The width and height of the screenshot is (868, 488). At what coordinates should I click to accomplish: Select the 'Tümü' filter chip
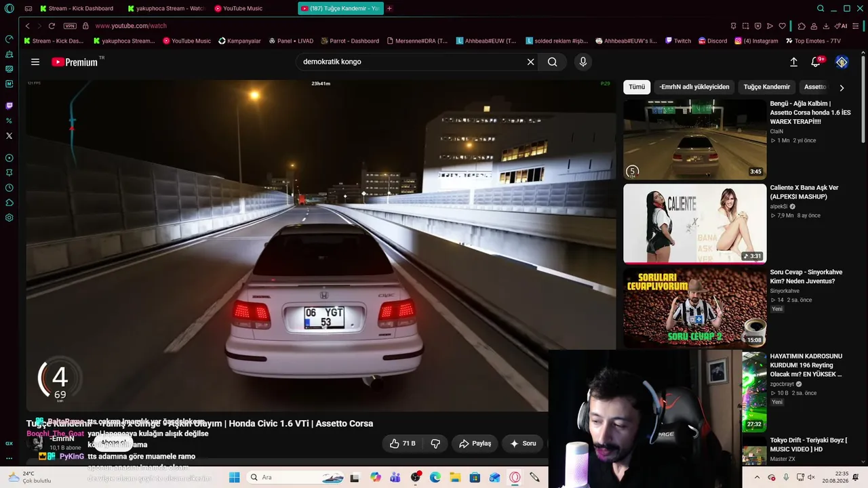[637, 87]
